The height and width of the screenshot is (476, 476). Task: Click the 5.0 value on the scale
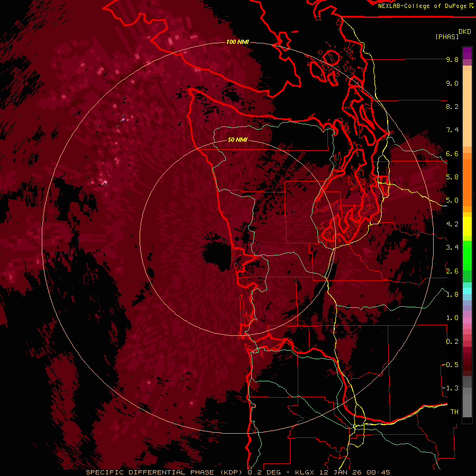[x=452, y=200]
